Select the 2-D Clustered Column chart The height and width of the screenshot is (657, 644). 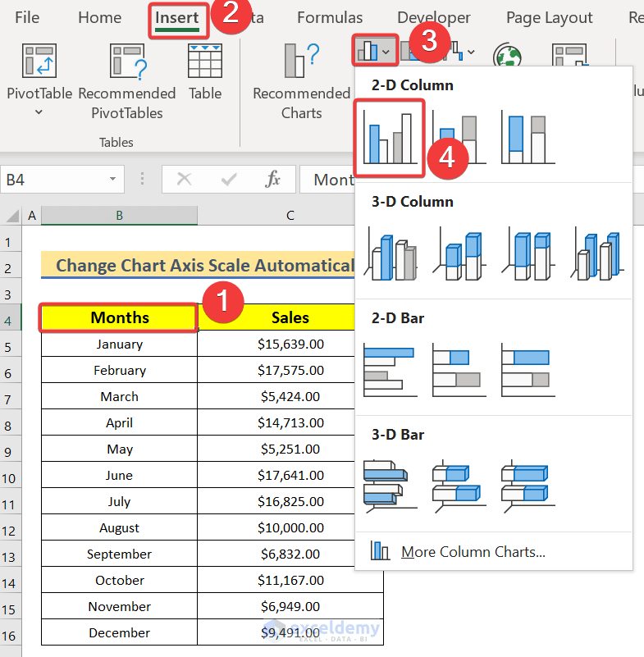click(390, 138)
